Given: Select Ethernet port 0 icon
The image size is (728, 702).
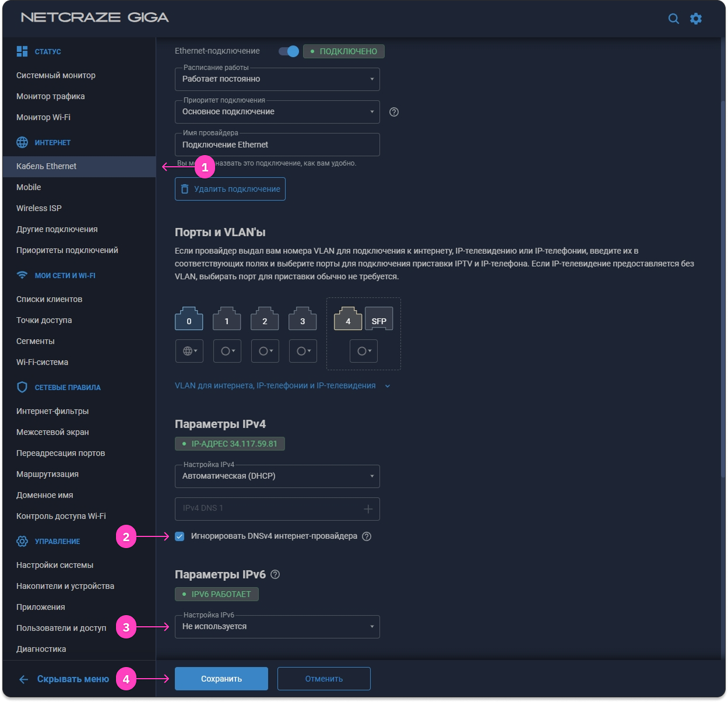Looking at the screenshot, I should click(189, 319).
